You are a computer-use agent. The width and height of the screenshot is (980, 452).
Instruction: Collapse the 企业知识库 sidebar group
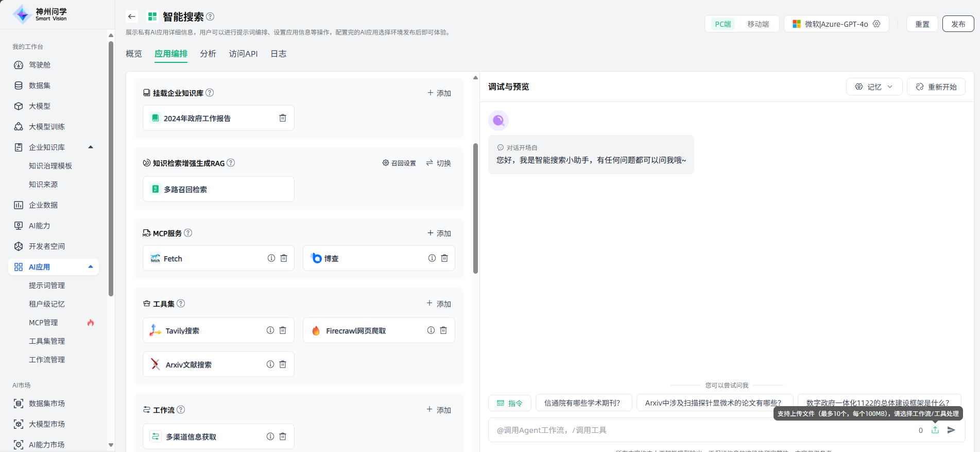pos(91,147)
